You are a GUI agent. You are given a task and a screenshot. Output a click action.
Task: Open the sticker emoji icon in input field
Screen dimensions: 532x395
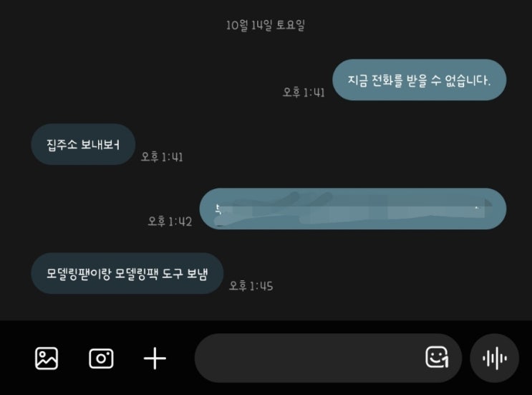[437, 357]
